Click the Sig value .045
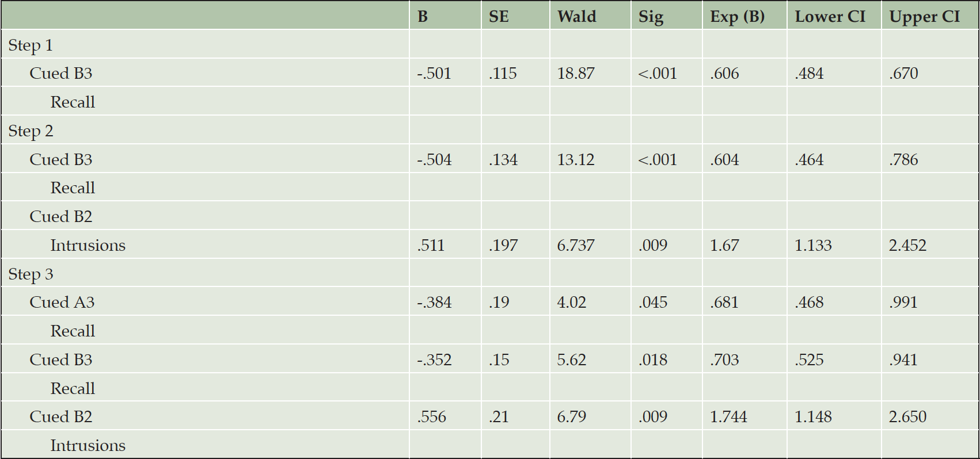Viewport: 980px width, 459px height. (653, 303)
